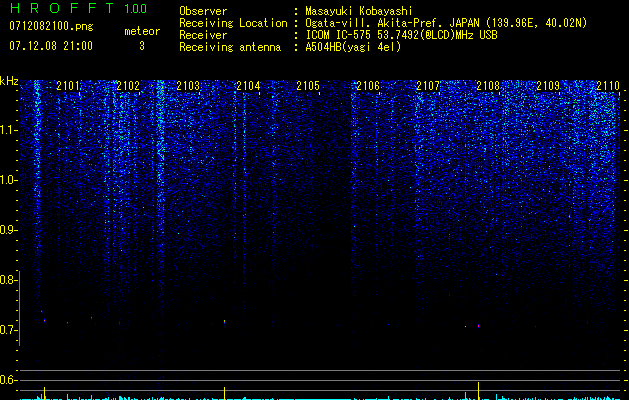Click the version number 1.0.0
The height and width of the screenshot is (400, 629).
point(136,9)
